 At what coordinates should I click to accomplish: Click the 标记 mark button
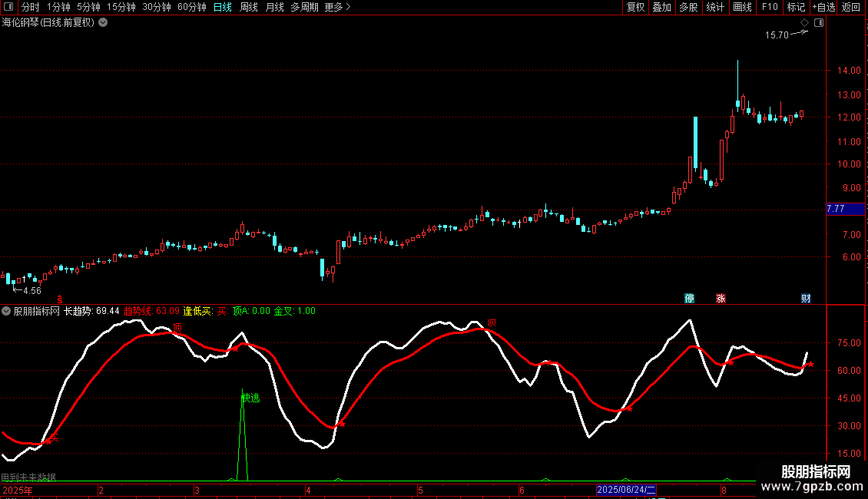(796, 7)
